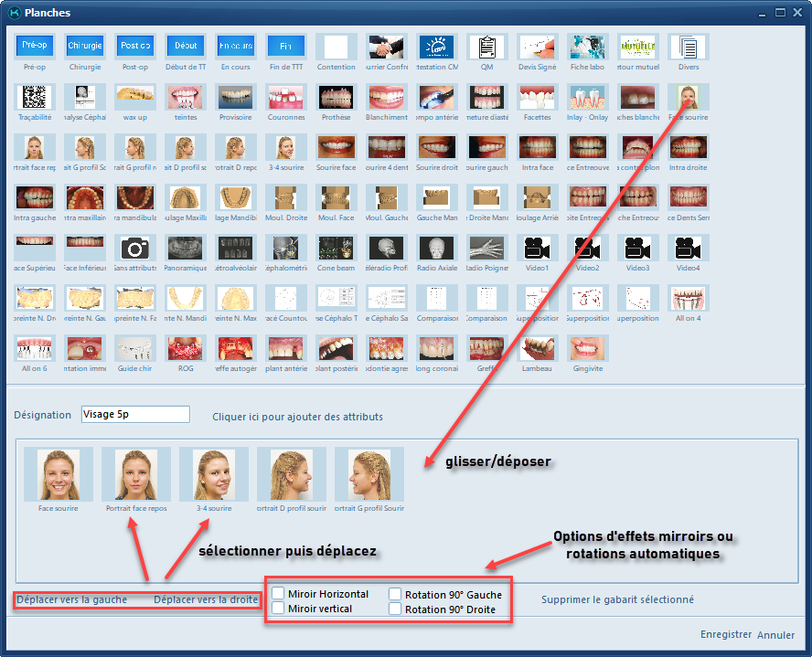Check the Rotation 90° Gauche option

pos(395,594)
